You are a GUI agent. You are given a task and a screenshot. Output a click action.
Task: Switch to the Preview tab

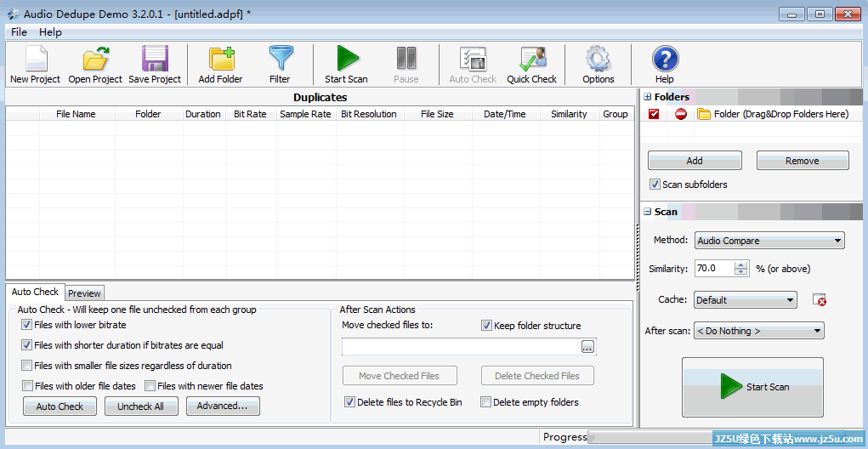(84, 293)
